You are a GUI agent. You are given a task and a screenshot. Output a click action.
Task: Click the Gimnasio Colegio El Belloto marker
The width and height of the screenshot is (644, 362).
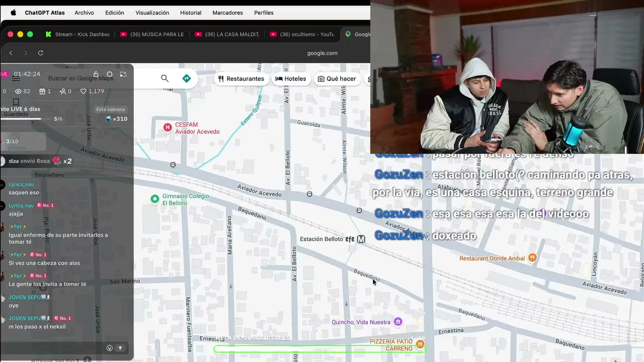155,199
